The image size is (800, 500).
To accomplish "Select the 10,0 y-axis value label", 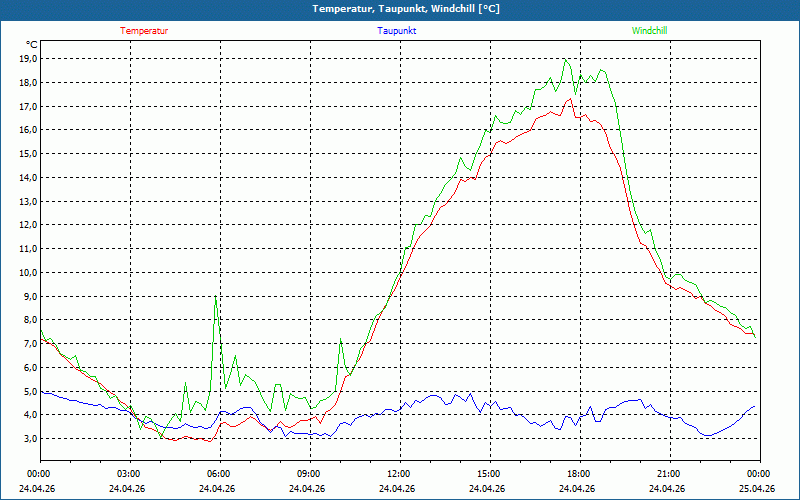I will point(27,272).
